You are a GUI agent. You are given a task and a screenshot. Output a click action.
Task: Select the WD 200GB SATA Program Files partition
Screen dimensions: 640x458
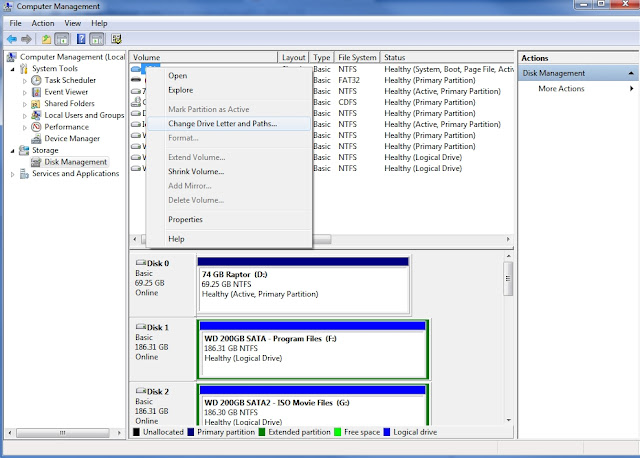tap(313, 349)
